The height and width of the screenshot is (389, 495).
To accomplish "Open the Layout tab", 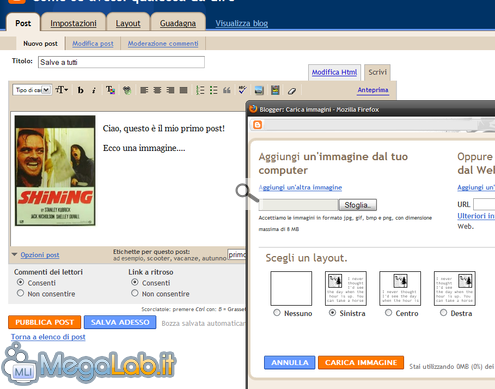I will click(128, 23).
